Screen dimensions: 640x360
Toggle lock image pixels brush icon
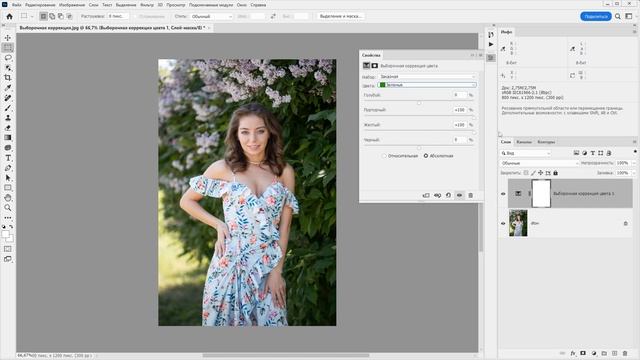[533, 173]
